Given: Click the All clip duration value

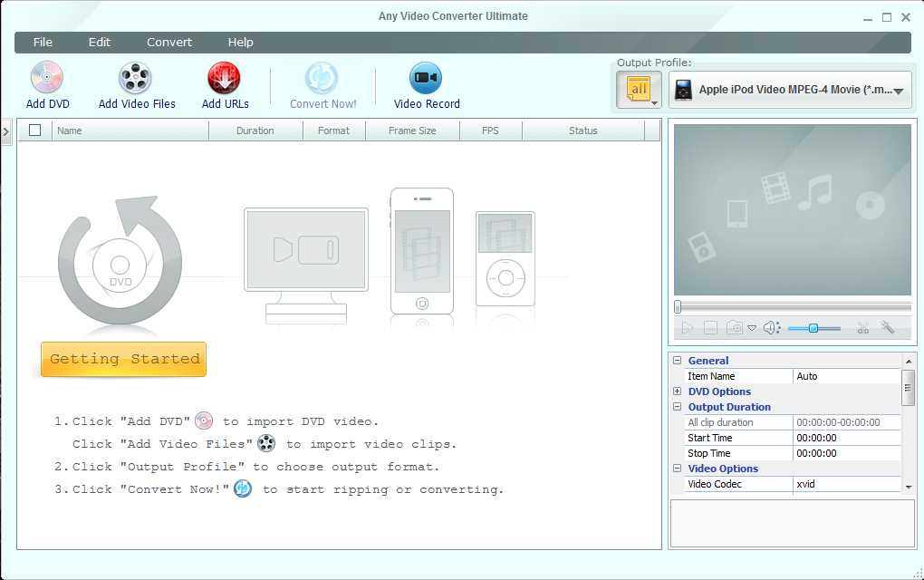Looking at the screenshot, I should coord(847,422).
